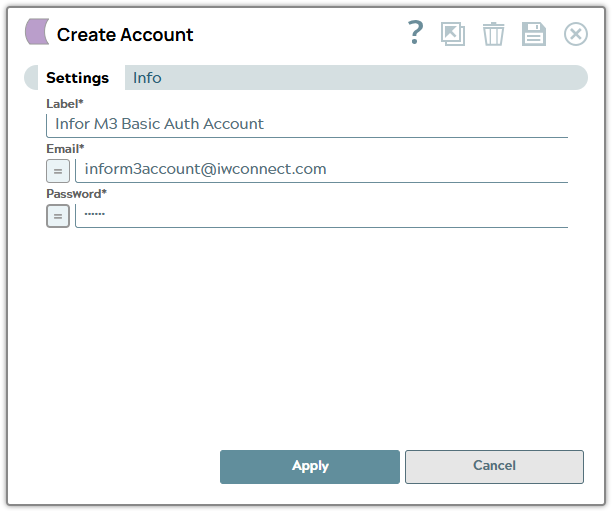Screen dimensions: 612x511
Task: Click the Password* field caption
Action: coord(76,194)
